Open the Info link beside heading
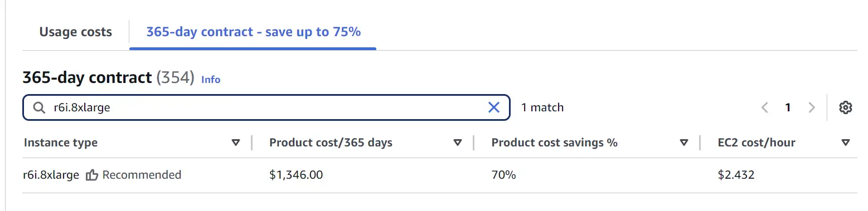 pos(211,80)
